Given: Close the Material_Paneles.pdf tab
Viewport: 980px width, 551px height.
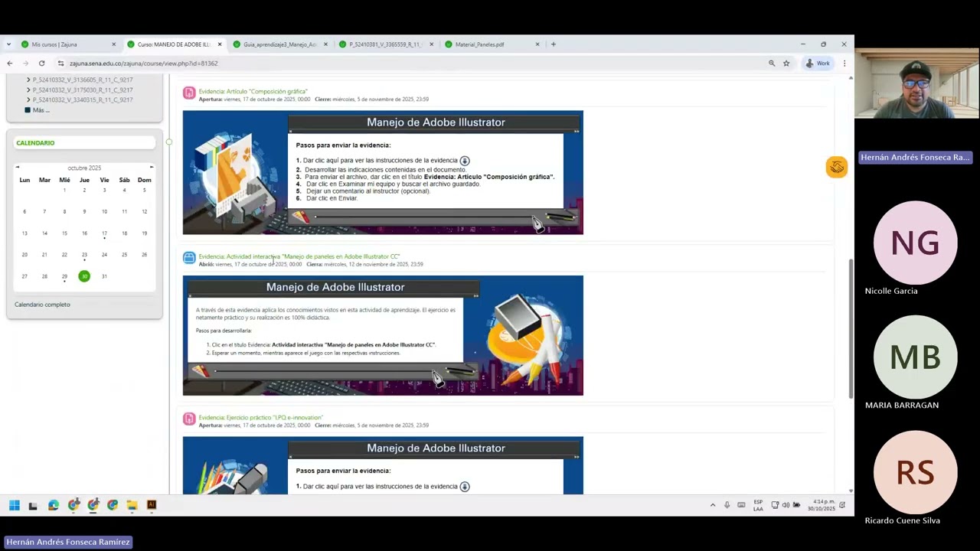Looking at the screenshot, I should (537, 44).
